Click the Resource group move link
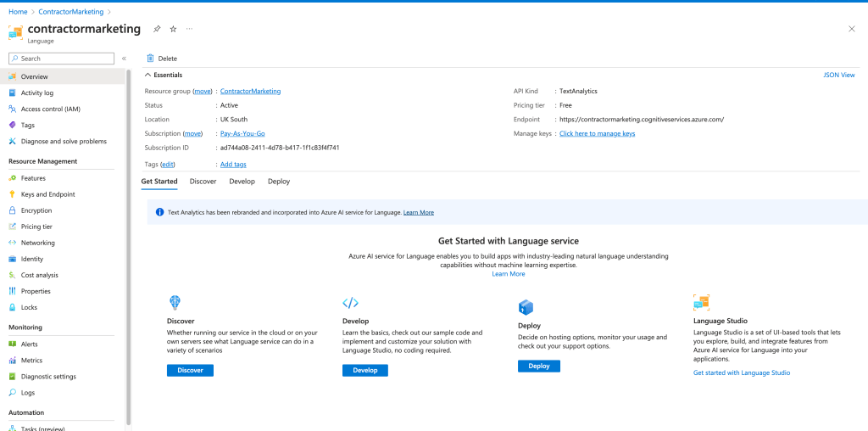Screen dimensions: 868x431 tap(202, 91)
